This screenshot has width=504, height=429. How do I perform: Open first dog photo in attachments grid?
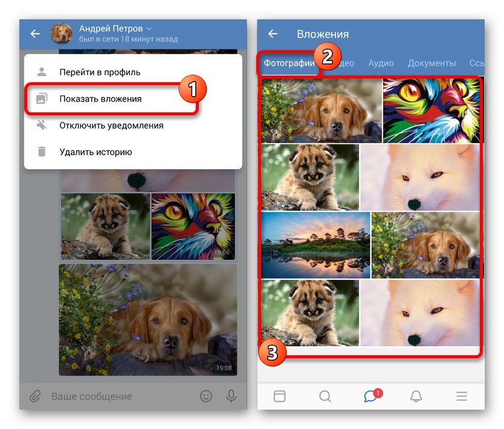click(x=321, y=111)
